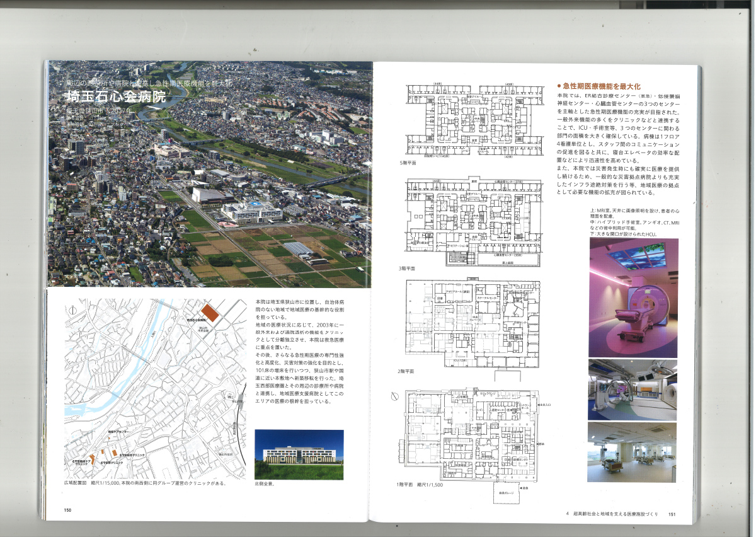
Task: Click the label 1階平面 縮尺1/1,500
Action: [x=420, y=485]
